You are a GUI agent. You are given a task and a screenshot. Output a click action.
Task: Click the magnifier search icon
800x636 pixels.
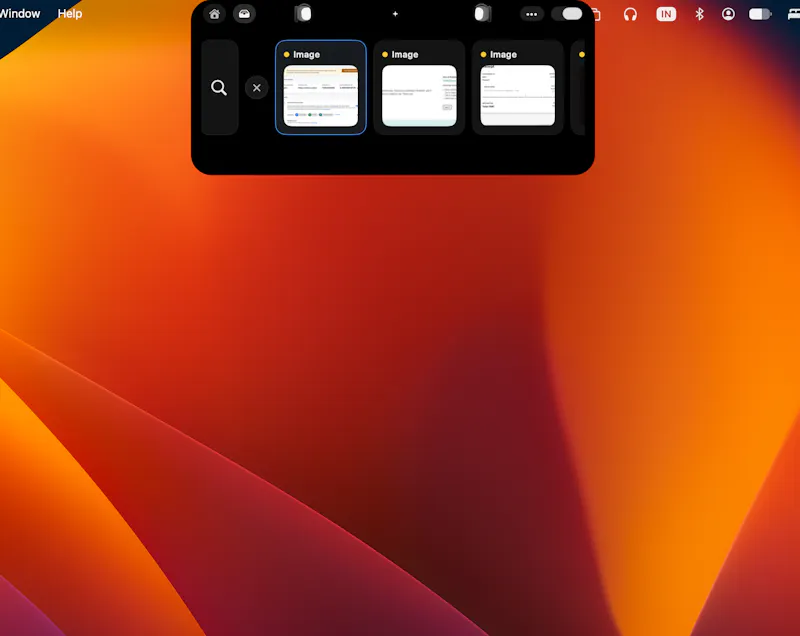219,87
